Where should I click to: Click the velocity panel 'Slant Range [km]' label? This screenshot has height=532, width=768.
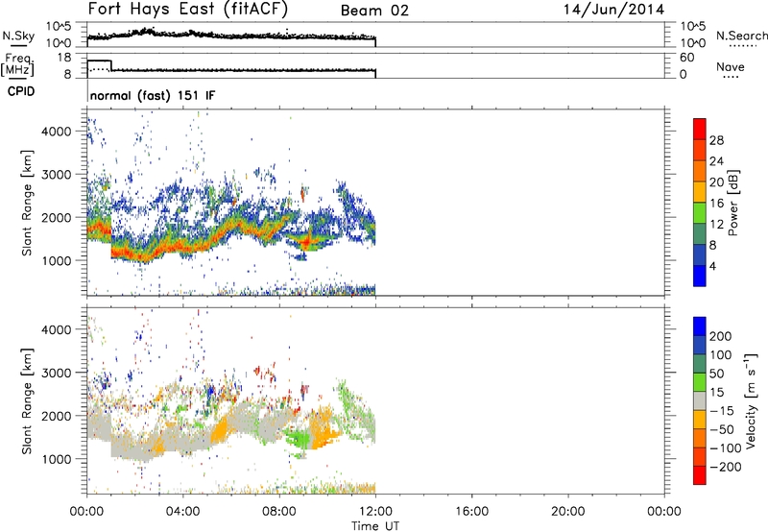point(27,400)
